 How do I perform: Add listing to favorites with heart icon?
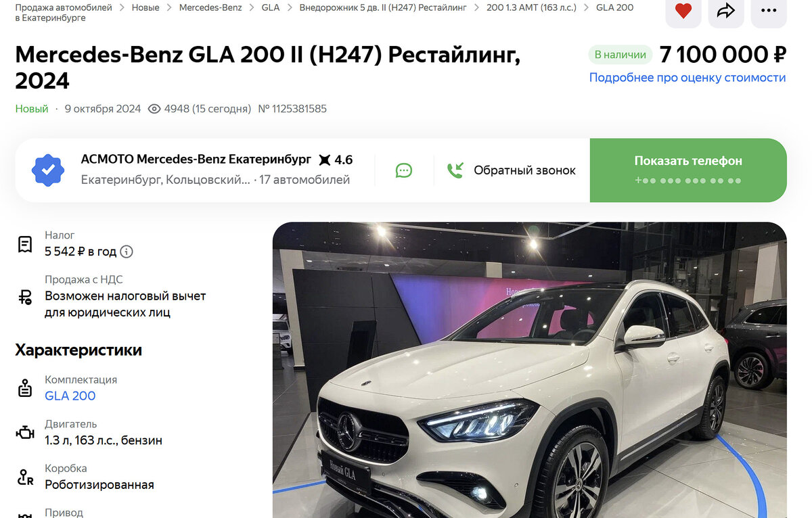pyautogui.click(x=683, y=11)
